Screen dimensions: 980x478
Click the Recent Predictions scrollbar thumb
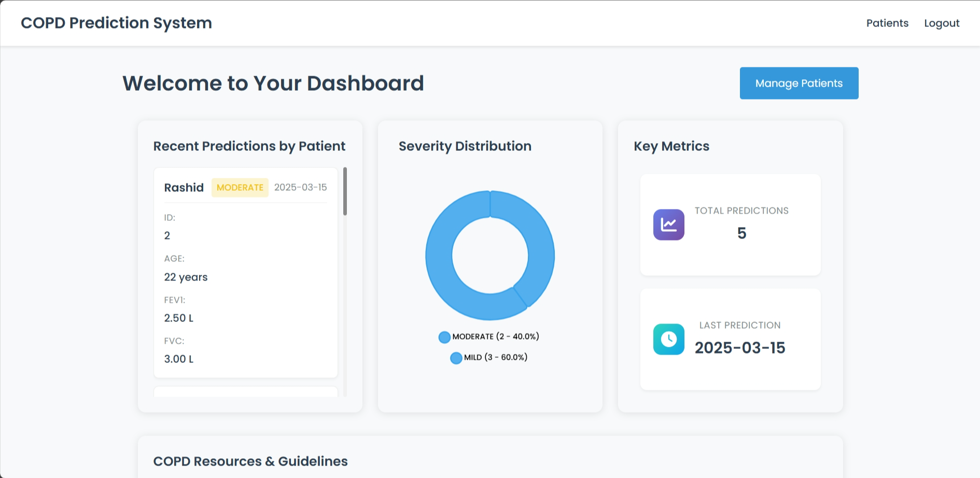tap(345, 191)
